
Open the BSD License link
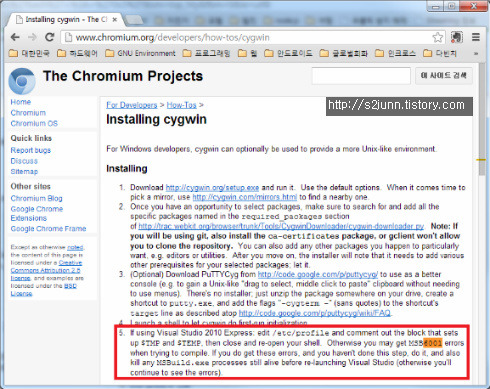[43, 290]
